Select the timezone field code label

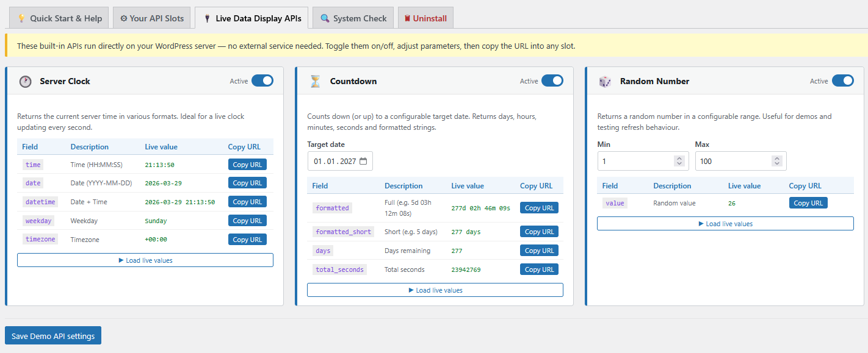click(x=40, y=240)
